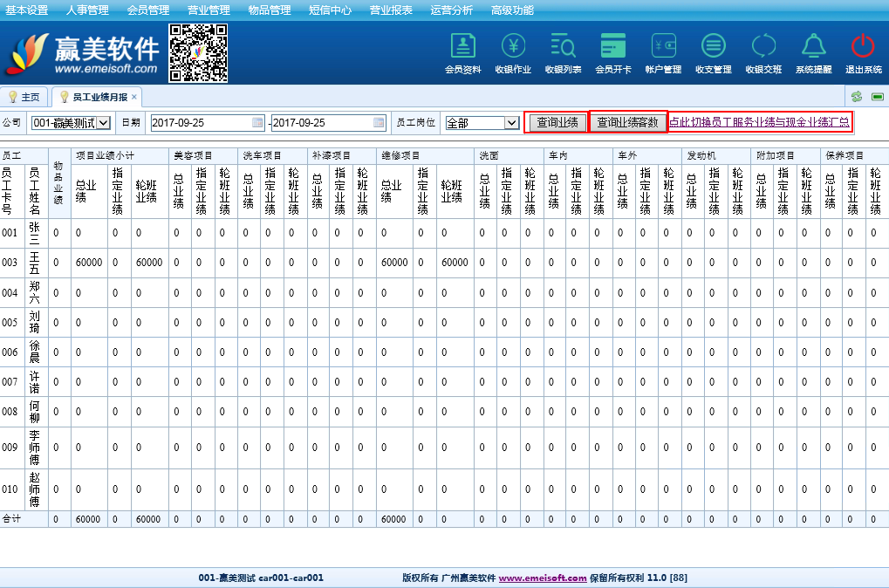The image size is (889, 588).
Task: Open the 收银交班 shift handover icon
Action: (x=763, y=46)
